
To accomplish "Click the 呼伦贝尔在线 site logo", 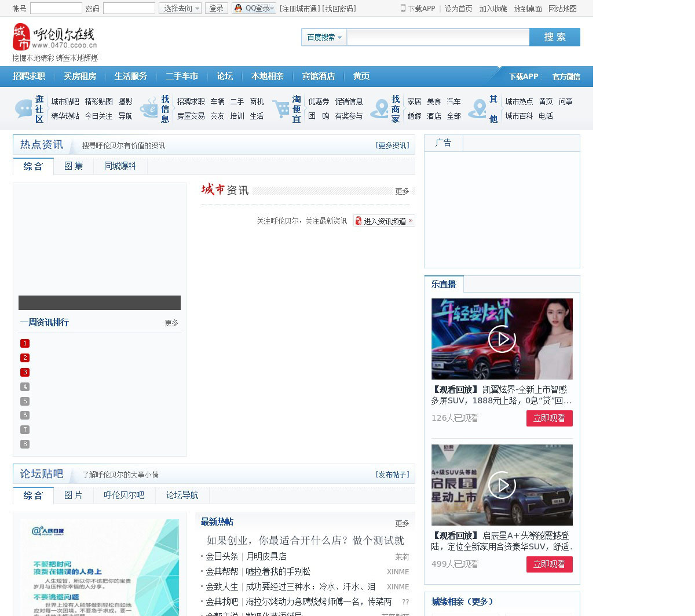I will coord(54,38).
